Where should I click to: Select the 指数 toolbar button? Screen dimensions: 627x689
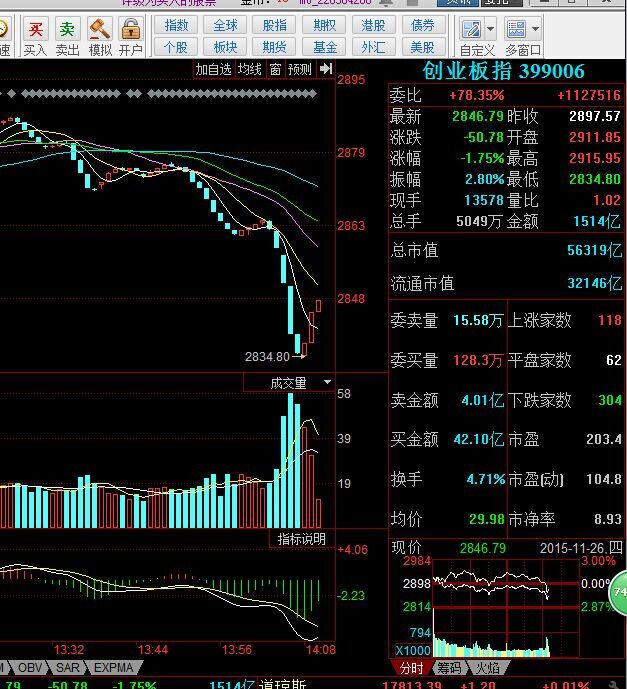click(x=176, y=25)
